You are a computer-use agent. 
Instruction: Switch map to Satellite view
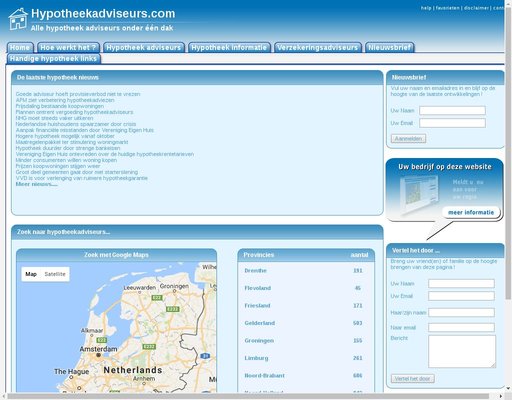tap(55, 274)
